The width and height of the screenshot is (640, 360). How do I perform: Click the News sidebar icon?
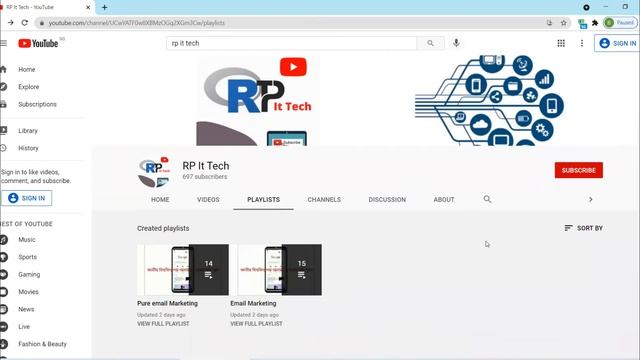point(4,309)
